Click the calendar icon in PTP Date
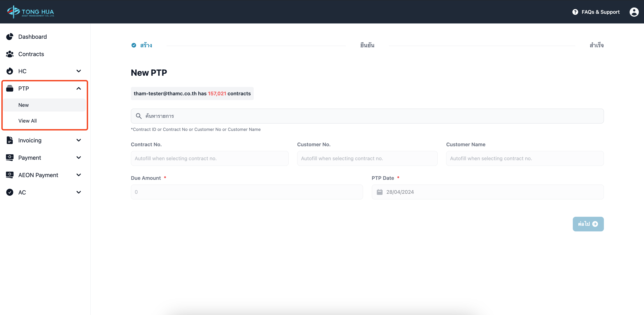This screenshot has width=644, height=315. pyautogui.click(x=379, y=192)
